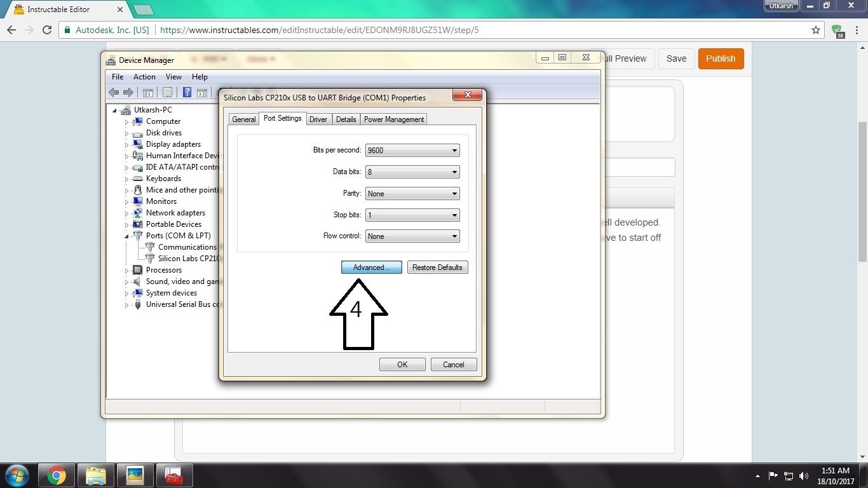Viewport: 868px width, 488px height.
Task: Click the network status icon in taskbar
Action: (x=788, y=475)
